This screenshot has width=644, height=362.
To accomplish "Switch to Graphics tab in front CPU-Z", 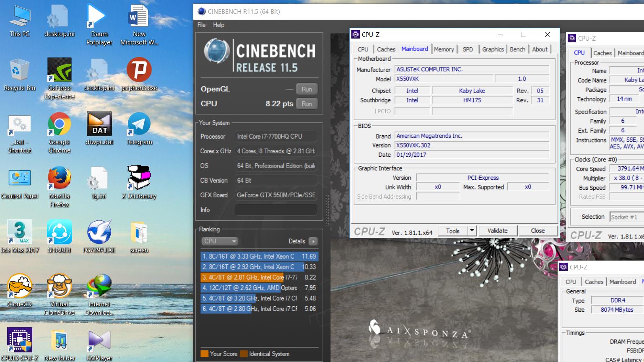I will (493, 49).
